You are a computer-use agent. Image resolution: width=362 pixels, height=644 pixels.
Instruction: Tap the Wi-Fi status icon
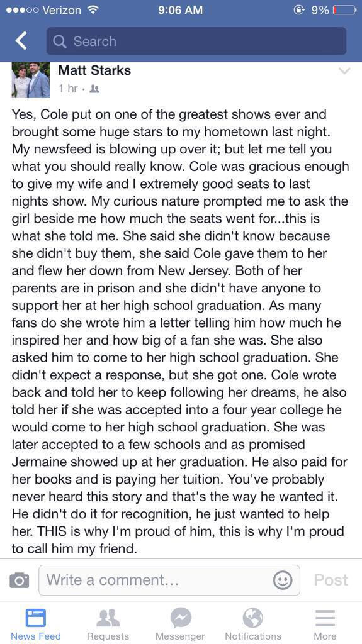[94, 10]
